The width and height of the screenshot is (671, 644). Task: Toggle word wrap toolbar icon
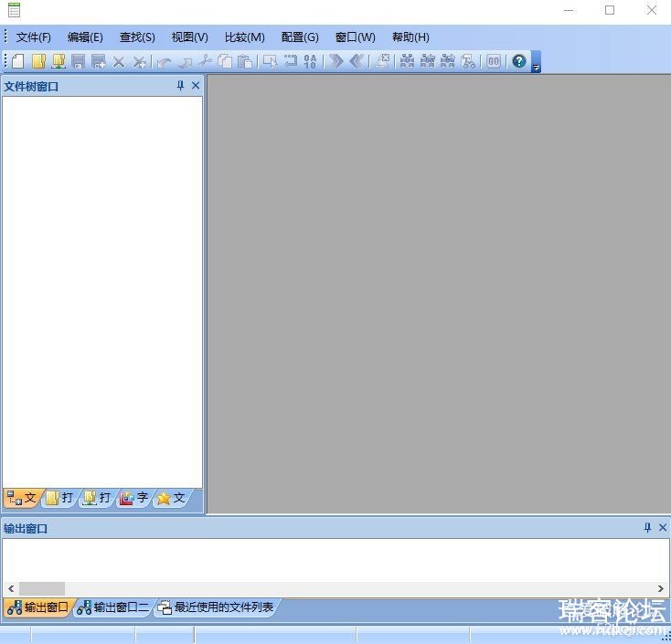tap(290, 60)
